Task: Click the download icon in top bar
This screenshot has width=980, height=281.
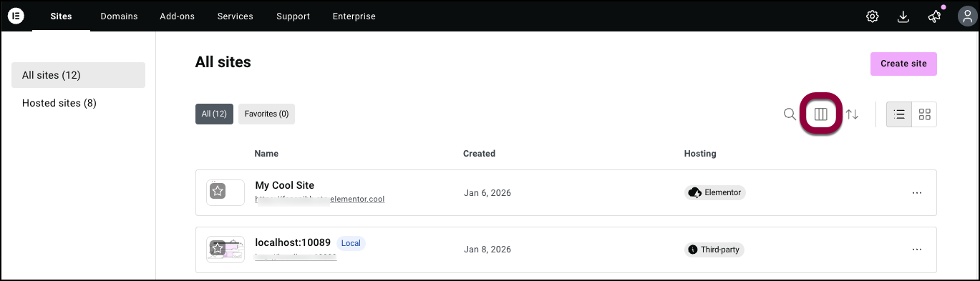Action: (x=903, y=16)
